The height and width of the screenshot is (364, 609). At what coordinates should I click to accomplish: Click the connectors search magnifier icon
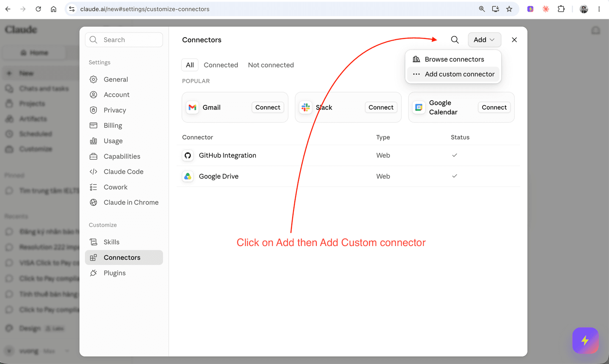click(455, 40)
